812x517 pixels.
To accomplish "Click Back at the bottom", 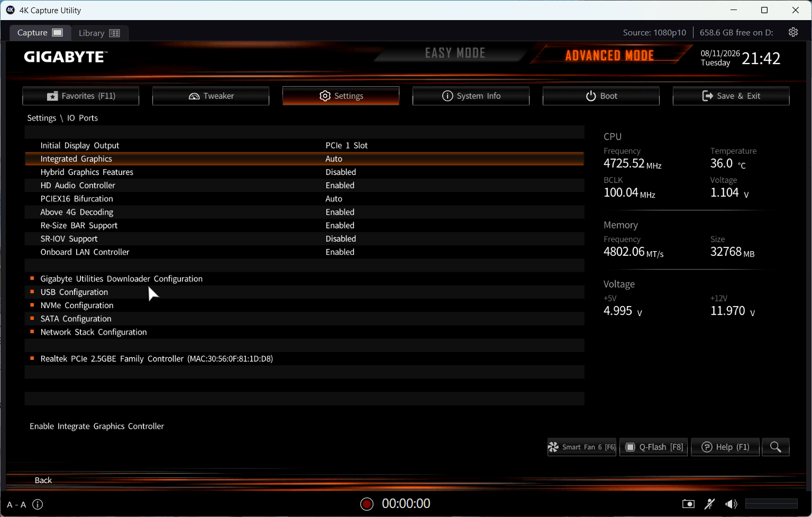I will pyautogui.click(x=43, y=480).
